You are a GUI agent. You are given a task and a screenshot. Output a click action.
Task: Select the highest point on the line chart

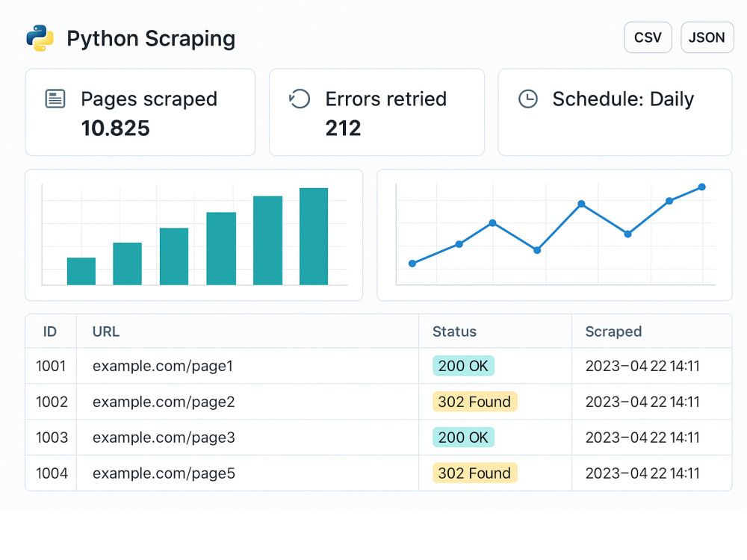coord(701,187)
